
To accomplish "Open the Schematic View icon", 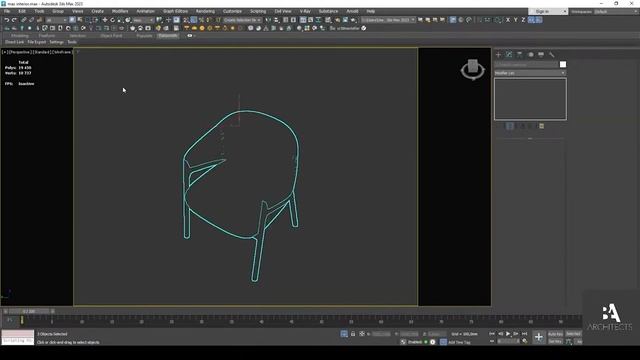I will click(x=318, y=20).
